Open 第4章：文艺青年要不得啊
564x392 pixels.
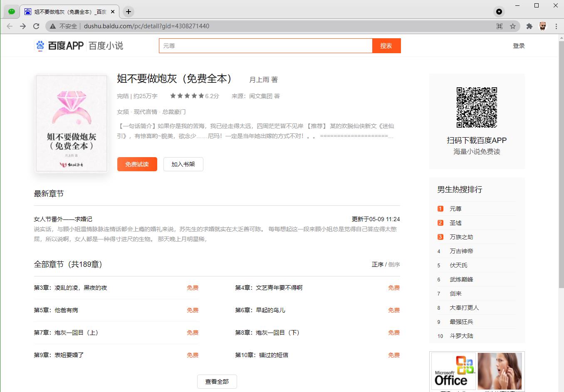coord(269,288)
